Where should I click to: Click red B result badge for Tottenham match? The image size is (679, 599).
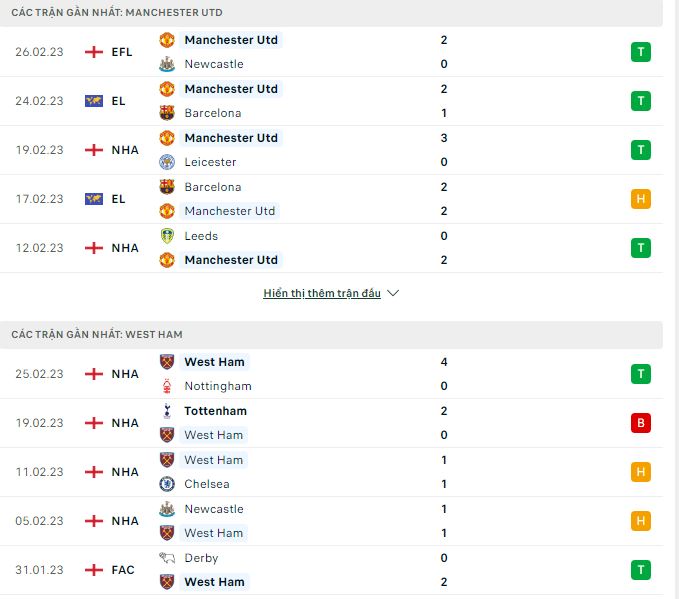pyautogui.click(x=640, y=423)
